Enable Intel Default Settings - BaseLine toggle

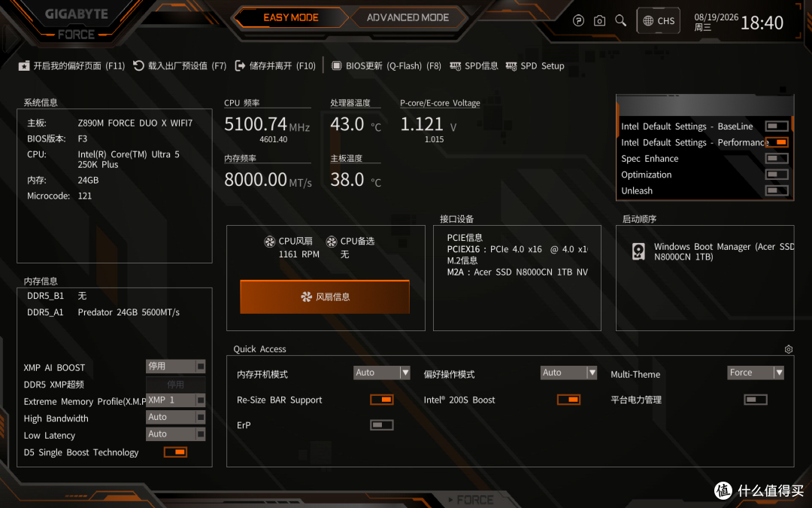click(777, 126)
